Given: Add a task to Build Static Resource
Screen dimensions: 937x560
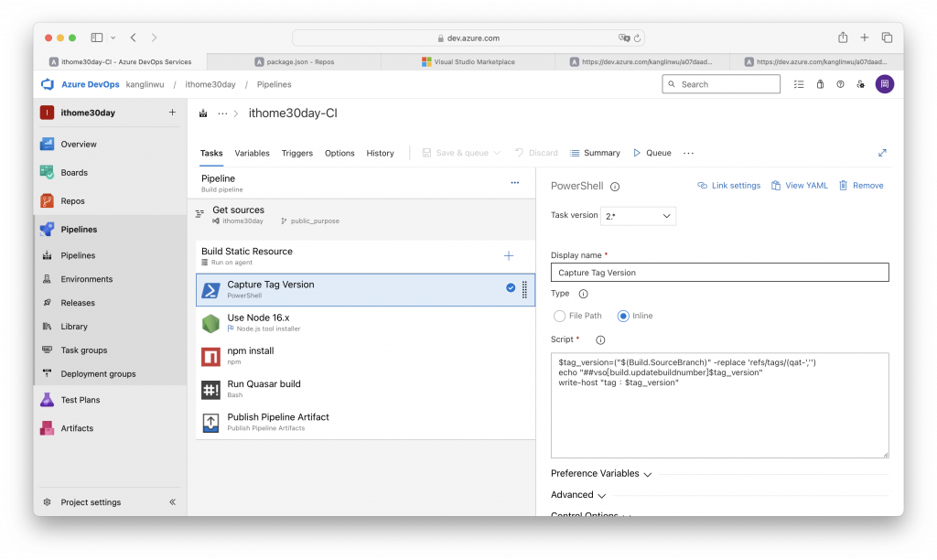Looking at the screenshot, I should click(509, 256).
